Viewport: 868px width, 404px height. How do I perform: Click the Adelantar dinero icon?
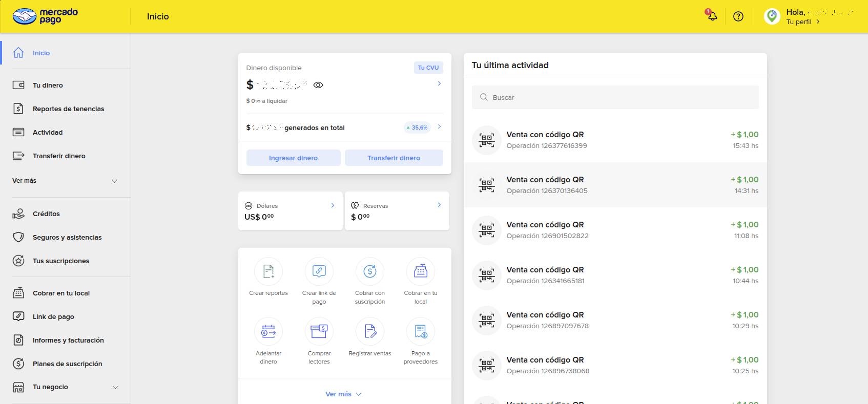268,331
